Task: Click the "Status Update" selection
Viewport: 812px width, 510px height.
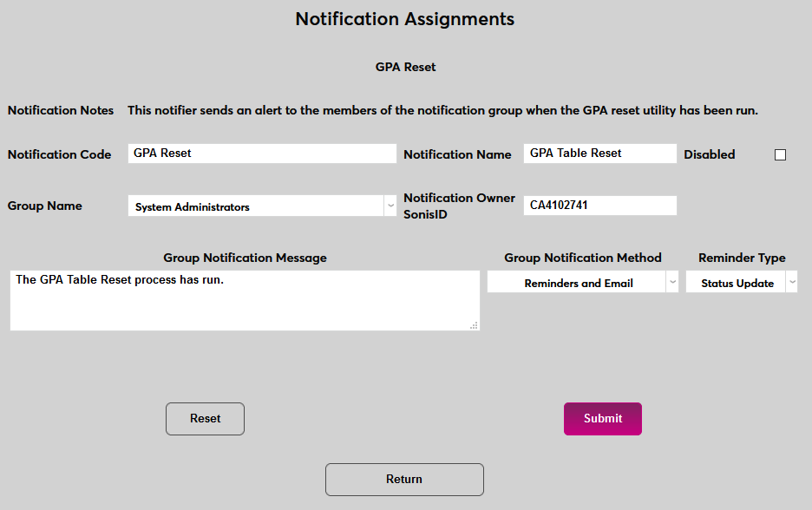Action: click(736, 283)
